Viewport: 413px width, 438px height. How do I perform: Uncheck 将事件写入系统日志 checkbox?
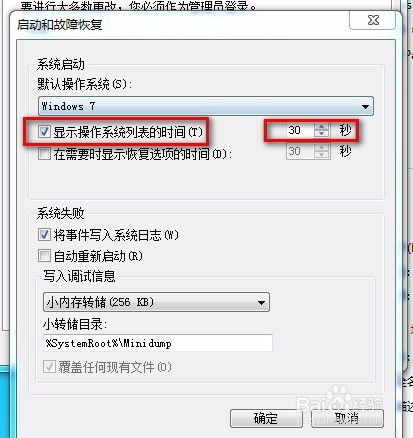44,235
